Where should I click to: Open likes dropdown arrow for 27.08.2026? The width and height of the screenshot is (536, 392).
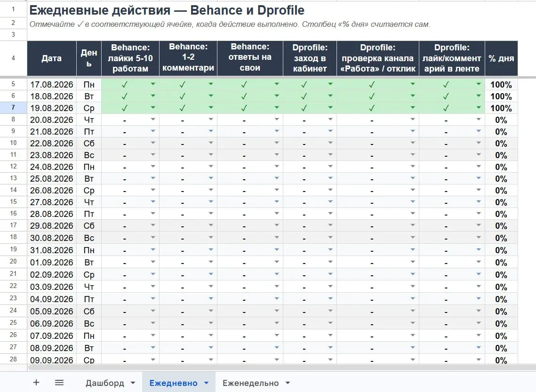(x=153, y=201)
